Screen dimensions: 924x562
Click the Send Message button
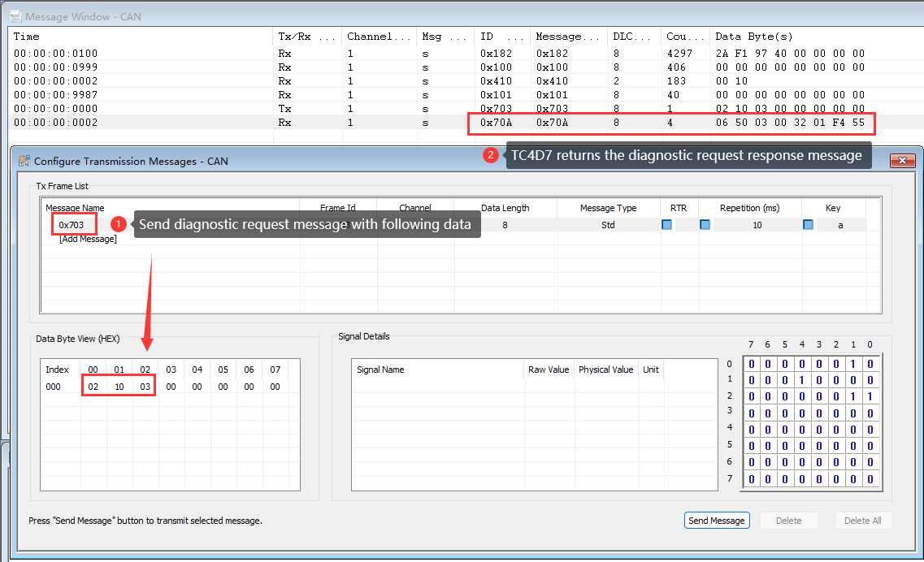click(716, 521)
